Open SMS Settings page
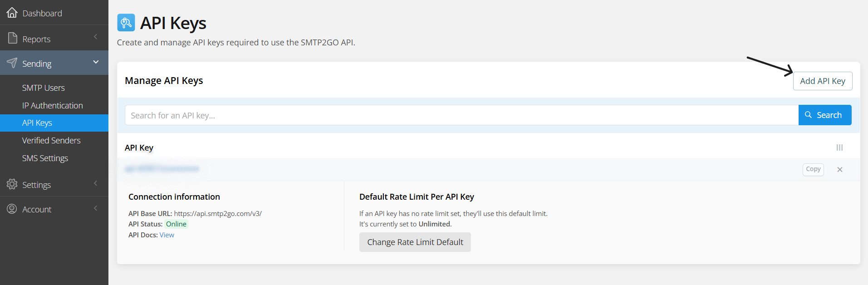The image size is (868, 285). [x=45, y=158]
